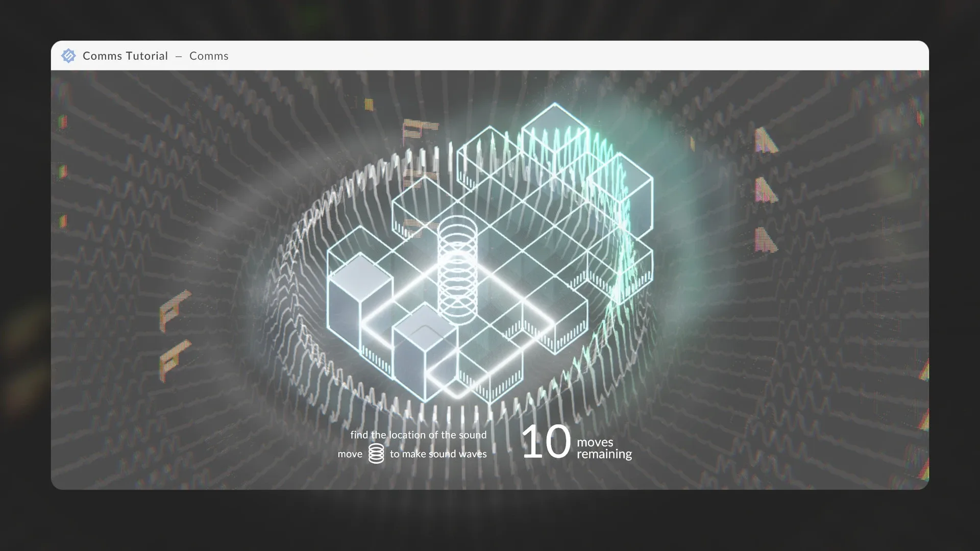Click the small coil icon in the instructions
This screenshot has width=980, height=551.
(x=376, y=454)
